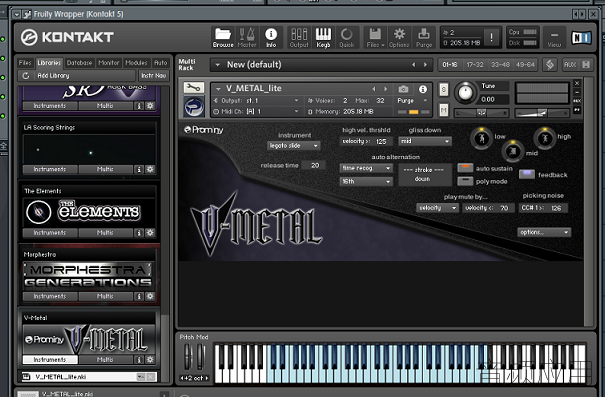Toggle Instr Nav pane button
This screenshot has width=605, height=397.
pyautogui.click(x=154, y=76)
